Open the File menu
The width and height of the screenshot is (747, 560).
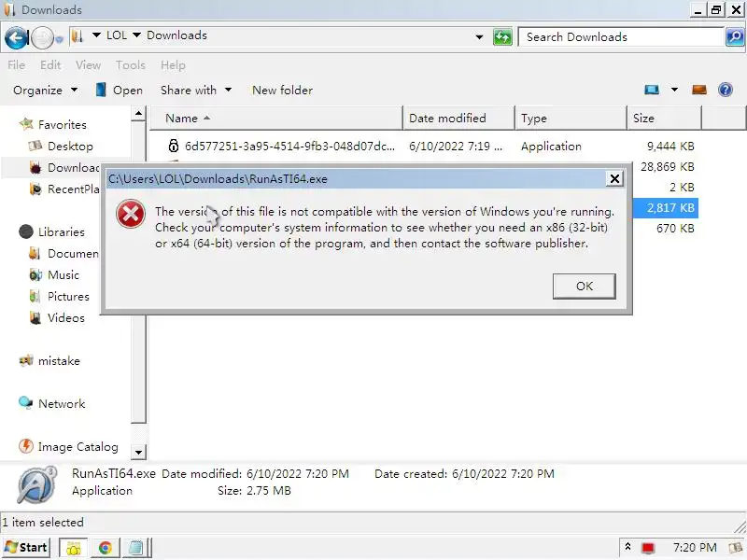[x=16, y=64]
